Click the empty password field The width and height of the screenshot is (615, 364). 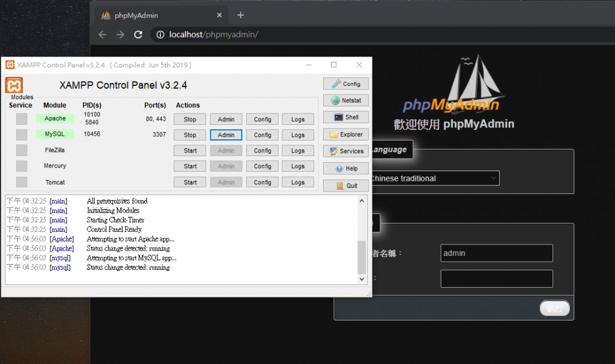(497, 279)
